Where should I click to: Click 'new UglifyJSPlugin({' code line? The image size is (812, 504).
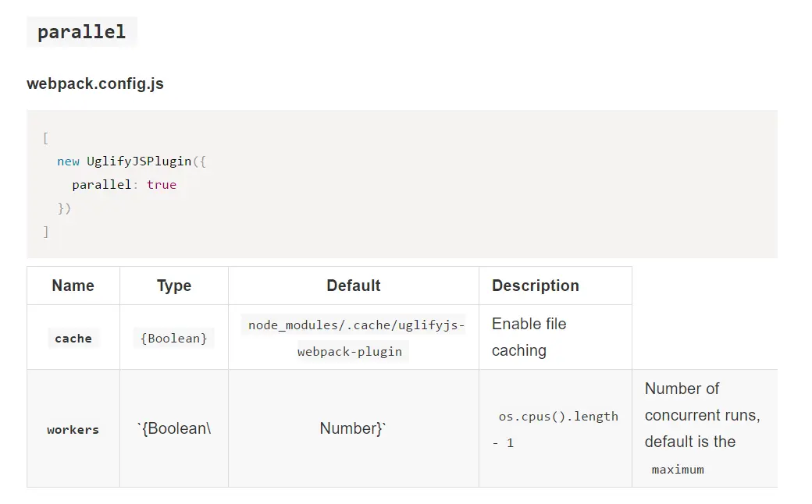(131, 161)
